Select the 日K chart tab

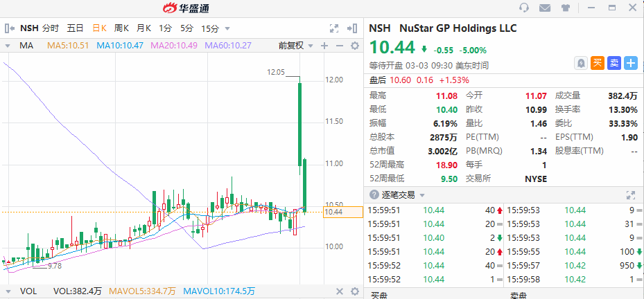pyautogui.click(x=99, y=28)
